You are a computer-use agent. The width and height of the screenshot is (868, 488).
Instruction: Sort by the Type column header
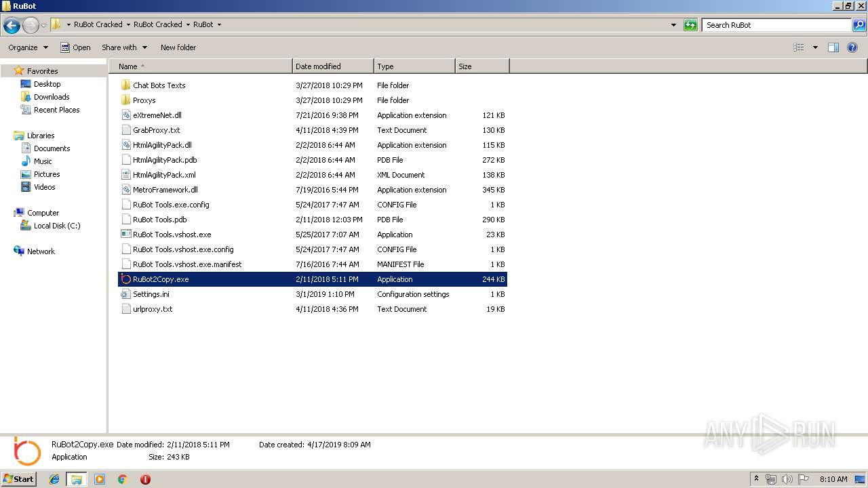tap(414, 66)
